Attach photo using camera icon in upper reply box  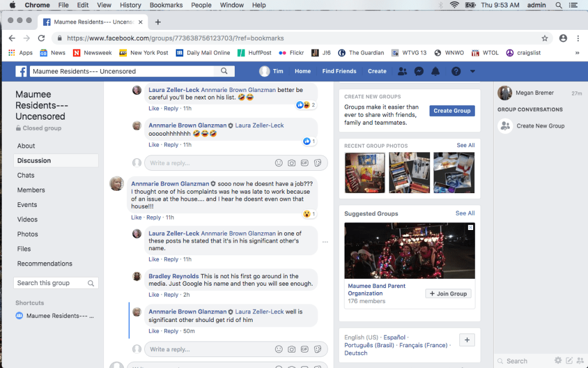(x=292, y=163)
